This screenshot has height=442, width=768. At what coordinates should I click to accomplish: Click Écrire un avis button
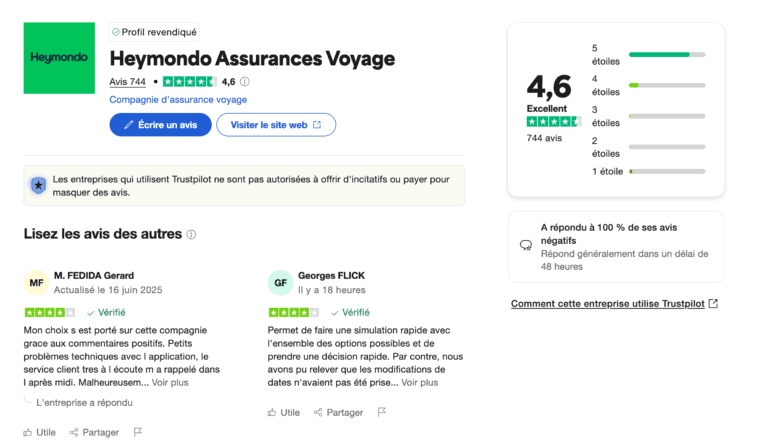click(161, 125)
